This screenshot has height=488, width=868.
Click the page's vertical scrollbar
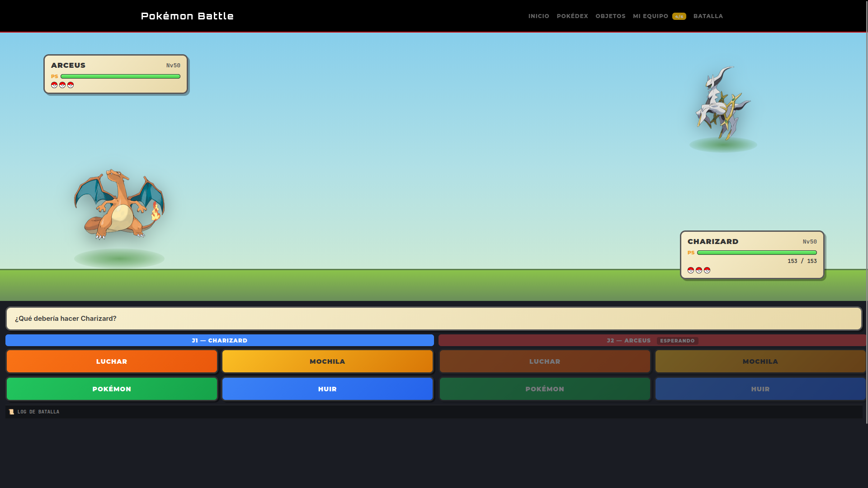[866, 212]
